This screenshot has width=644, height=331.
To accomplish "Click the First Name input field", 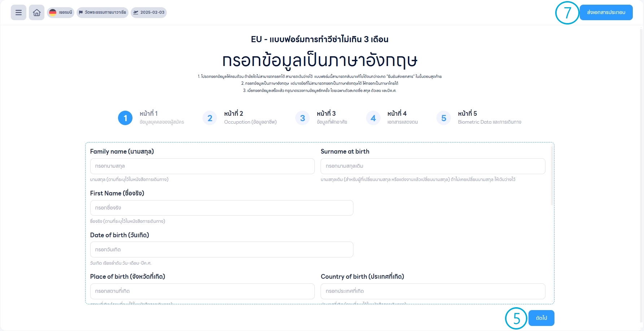I will 221,208.
